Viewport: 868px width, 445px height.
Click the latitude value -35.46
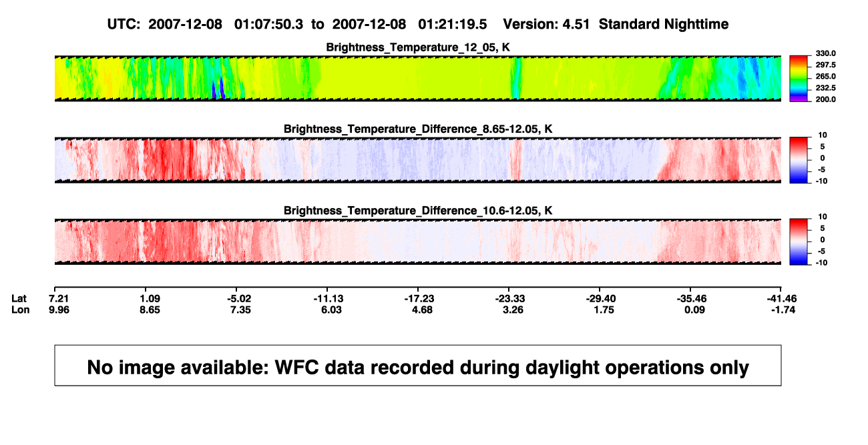click(x=691, y=298)
